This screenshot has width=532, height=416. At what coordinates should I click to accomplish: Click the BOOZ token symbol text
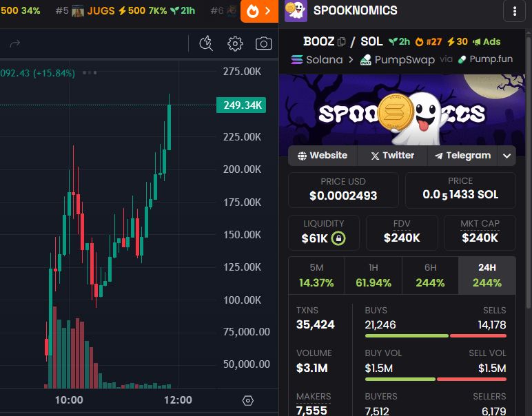pos(318,42)
